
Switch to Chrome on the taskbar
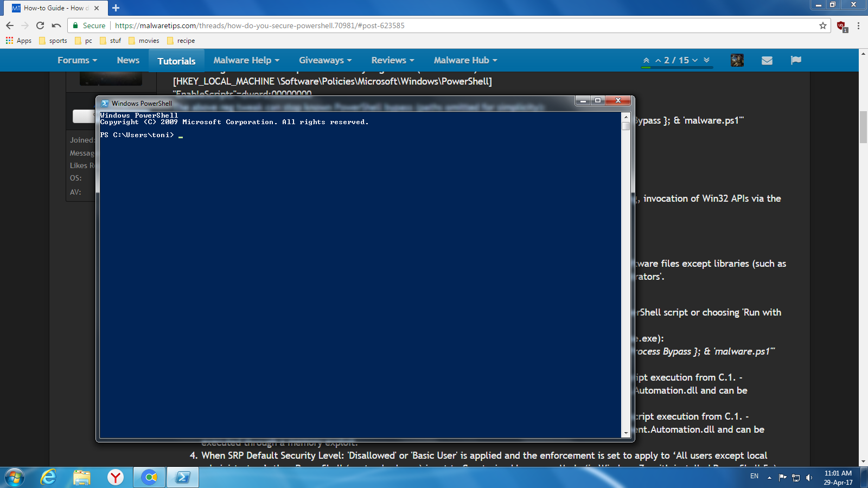pos(149,477)
